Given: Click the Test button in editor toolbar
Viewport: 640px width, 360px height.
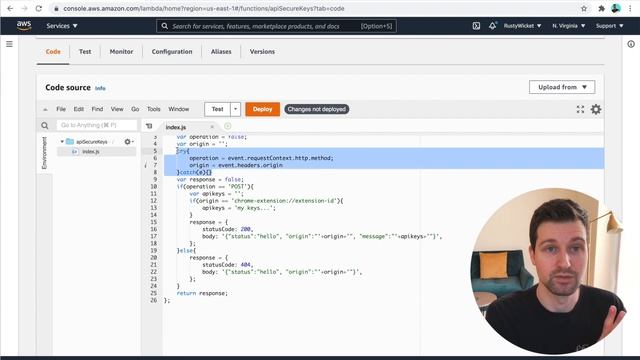Looking at the screenshot, I should [218, 109].
